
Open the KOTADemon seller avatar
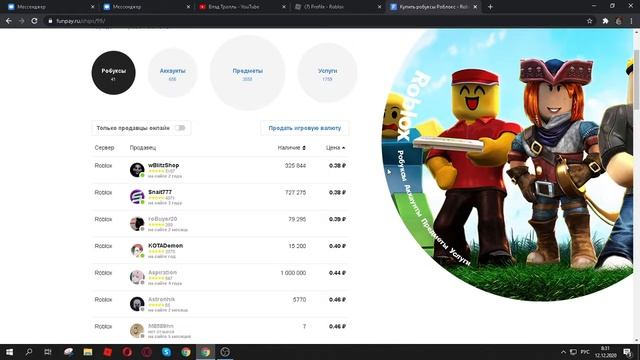click(137, 250)
